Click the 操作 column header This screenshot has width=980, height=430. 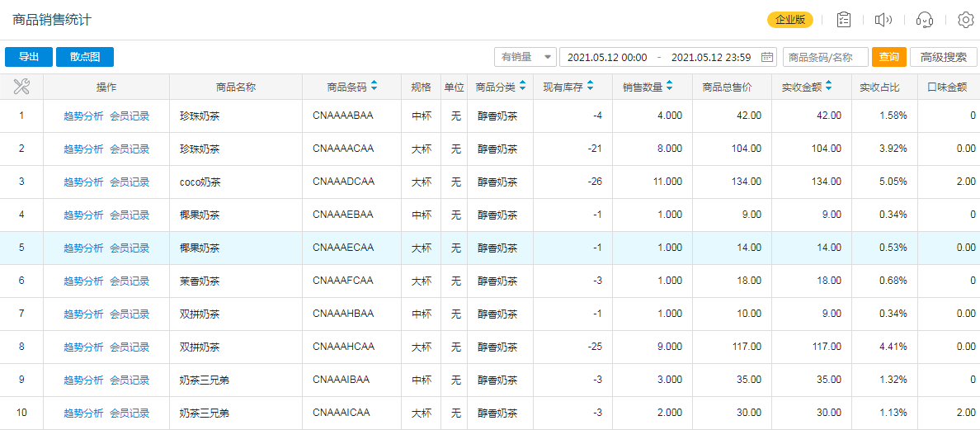(106, 87)
